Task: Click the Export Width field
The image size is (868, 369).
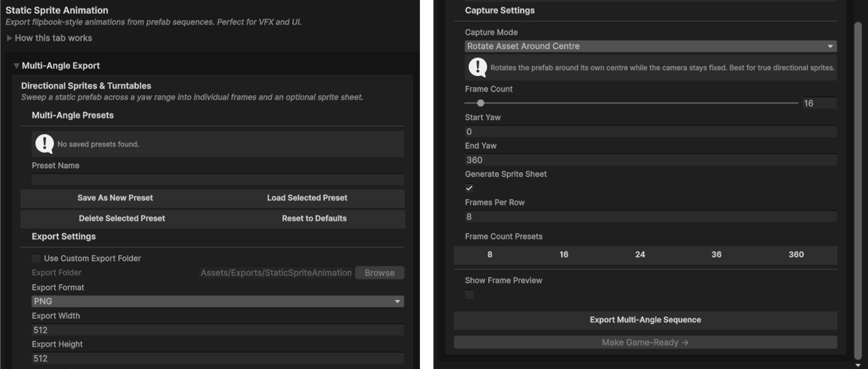Action: [x=218, y=330]
